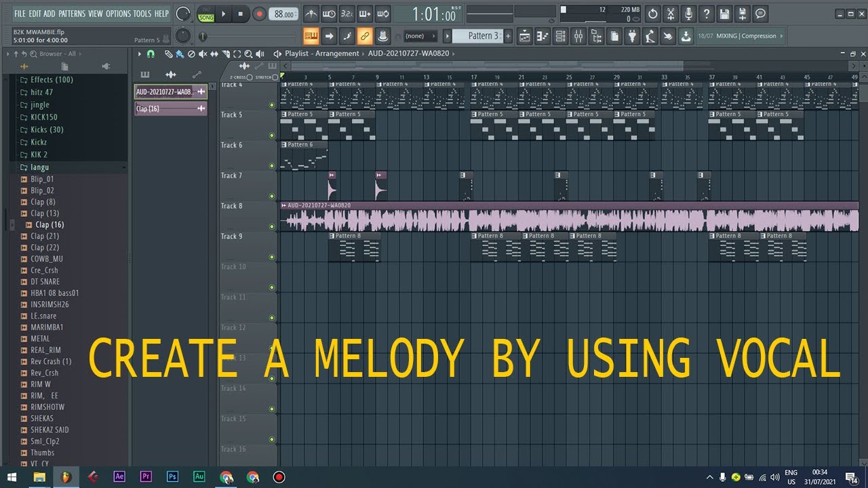Viewport: 868px width, 488px height.
Task: Click the Pattern 6 clip on Track 6
Action: coord(304,156)
